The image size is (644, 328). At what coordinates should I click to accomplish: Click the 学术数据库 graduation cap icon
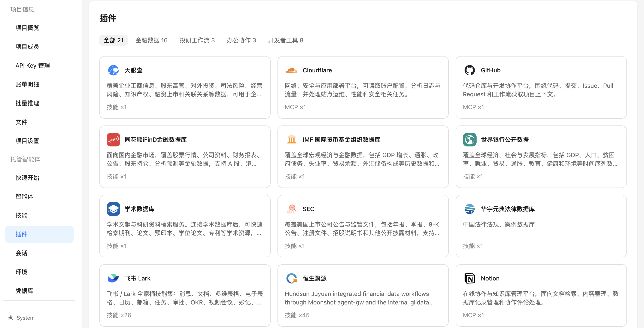coord(113,209)
